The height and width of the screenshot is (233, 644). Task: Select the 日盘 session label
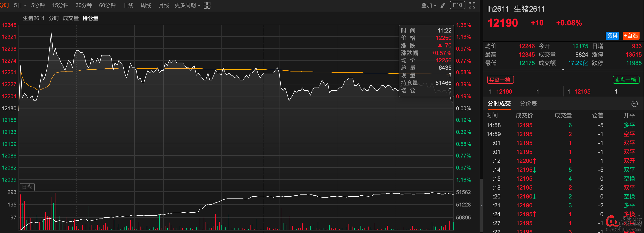(x=27, y=187)
